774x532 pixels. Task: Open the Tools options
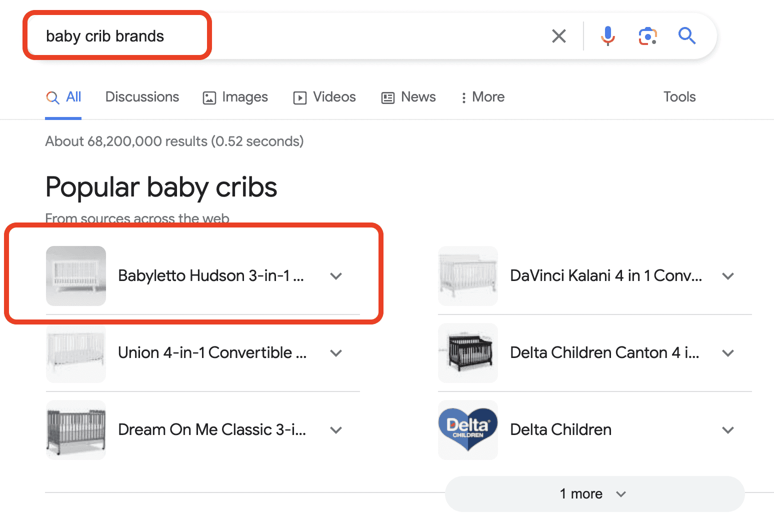[x=679, y=96]
